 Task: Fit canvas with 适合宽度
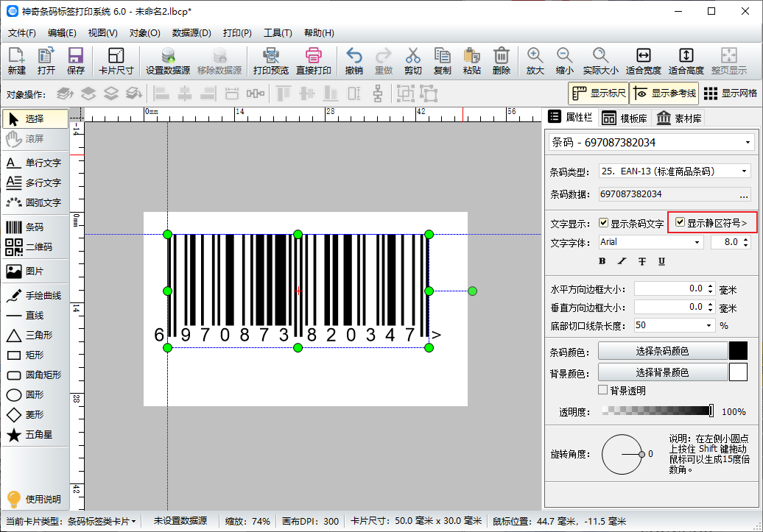(x=643, y=61)
